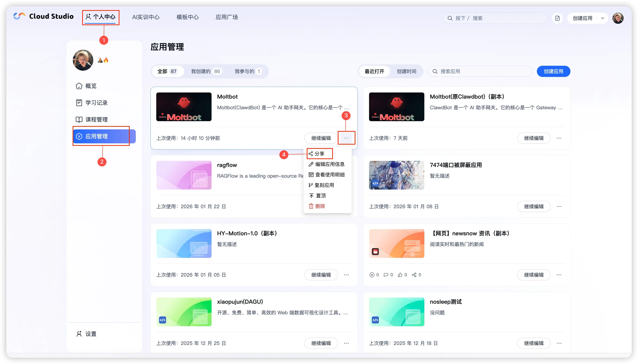The image size is (638, 364).
Task: Open more options for 7474端口被屏蔽应用
Action: tap(559, 206)
